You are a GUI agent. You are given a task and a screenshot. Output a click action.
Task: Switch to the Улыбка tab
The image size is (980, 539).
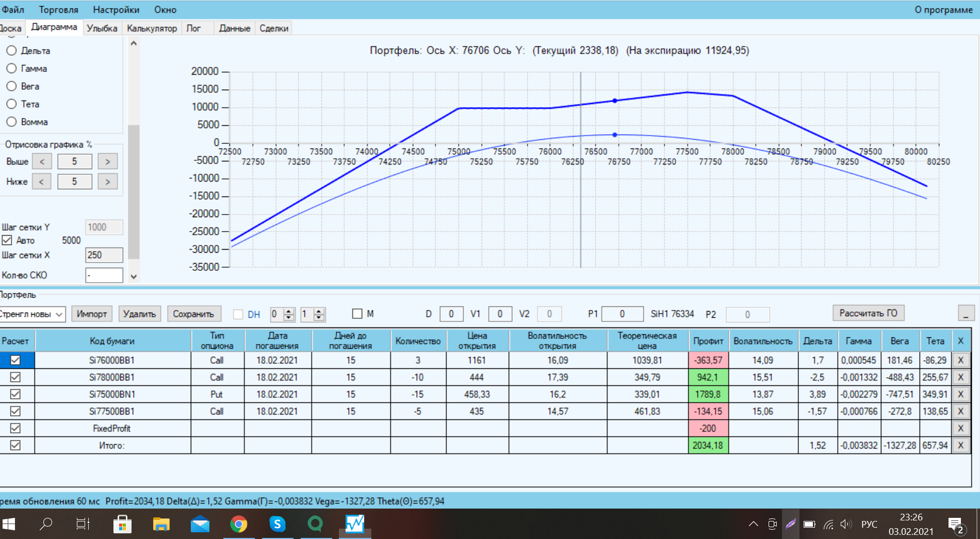pos(102,28)
